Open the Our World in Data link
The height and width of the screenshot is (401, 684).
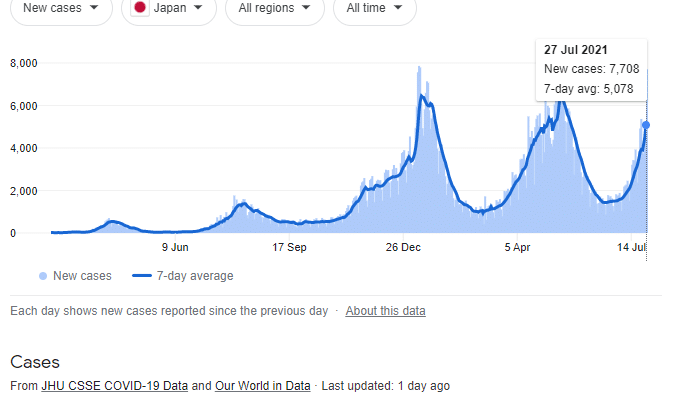tap(262, 385)
